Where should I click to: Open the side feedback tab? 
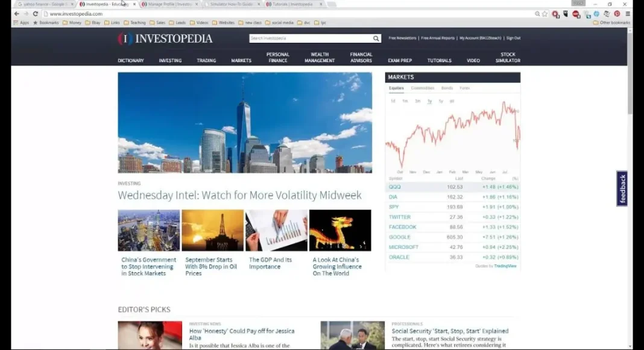[x=622, y=188]
